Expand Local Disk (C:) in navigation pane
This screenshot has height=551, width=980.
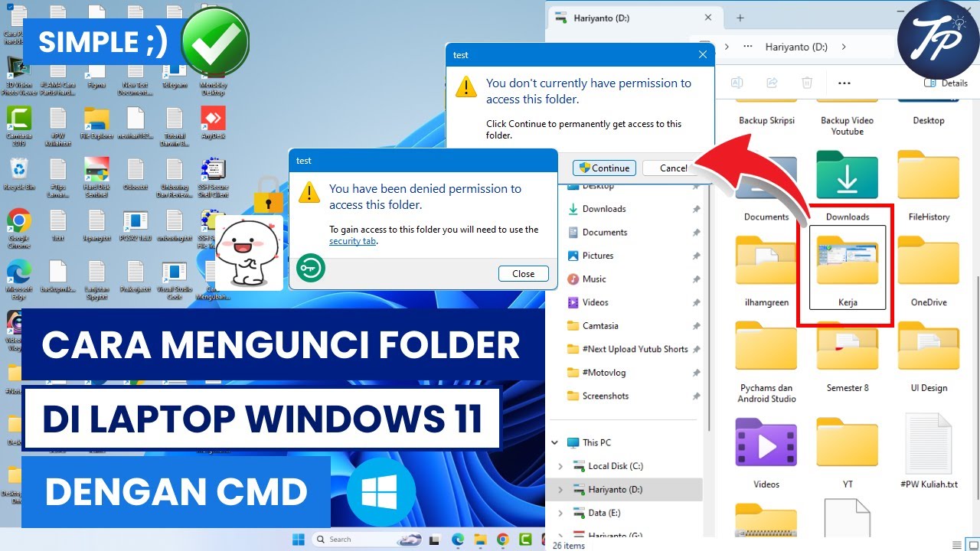click(x=560, y=466)
